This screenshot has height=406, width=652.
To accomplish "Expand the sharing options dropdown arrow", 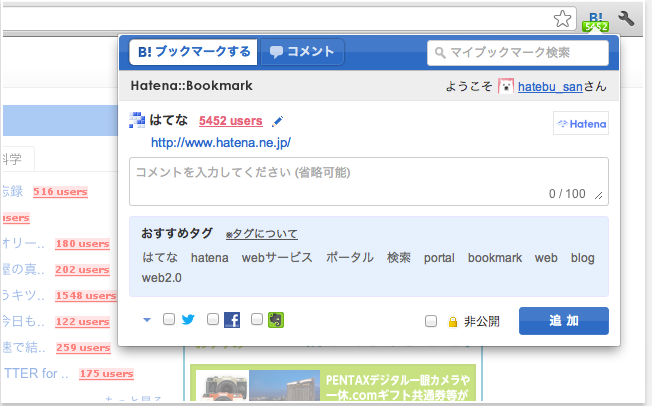I will pyautogui.click(x=147, y=320).
